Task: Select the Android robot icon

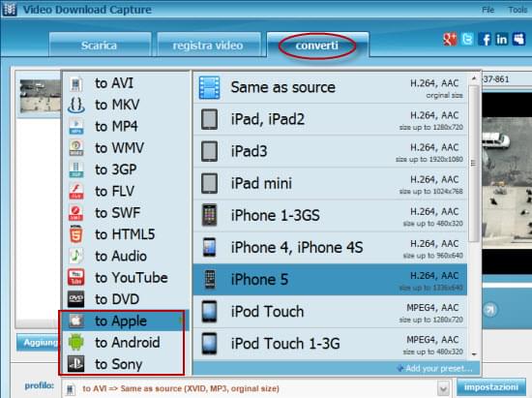Action: [x=76, y=342]
